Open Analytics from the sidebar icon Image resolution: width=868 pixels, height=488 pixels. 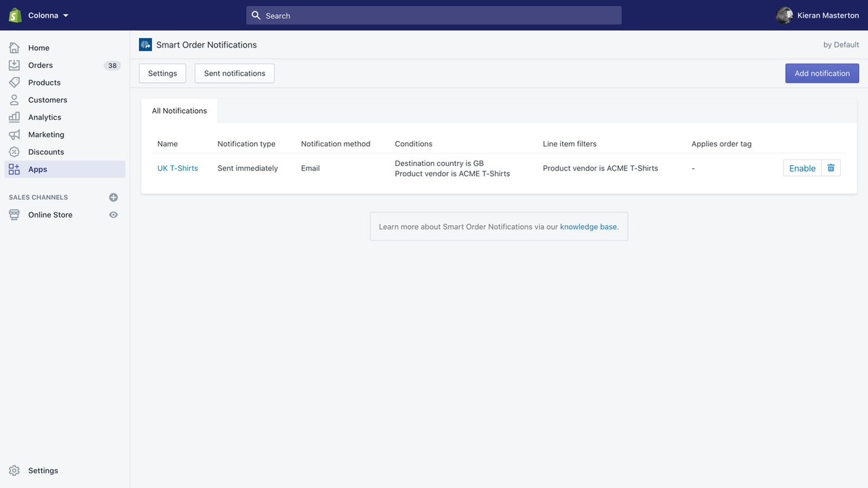pyautogui.click(x=14, y=117)
